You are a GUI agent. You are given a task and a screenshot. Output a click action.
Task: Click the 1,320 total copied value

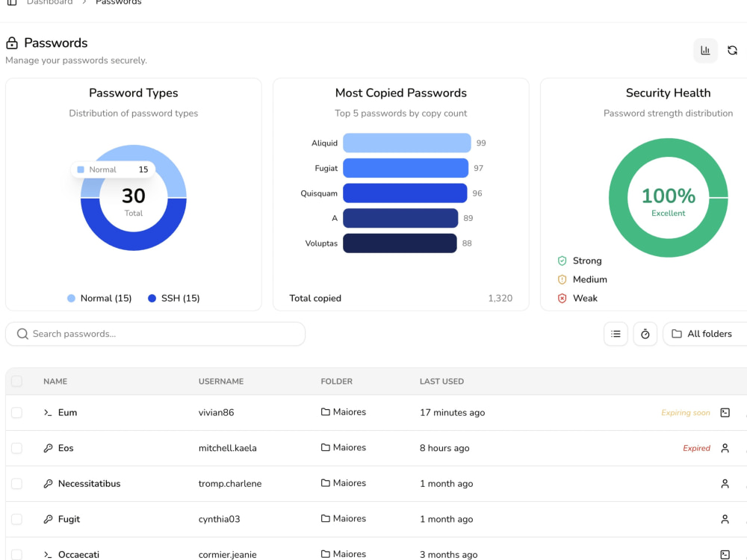pyautogui.click(x=500, y=298)
